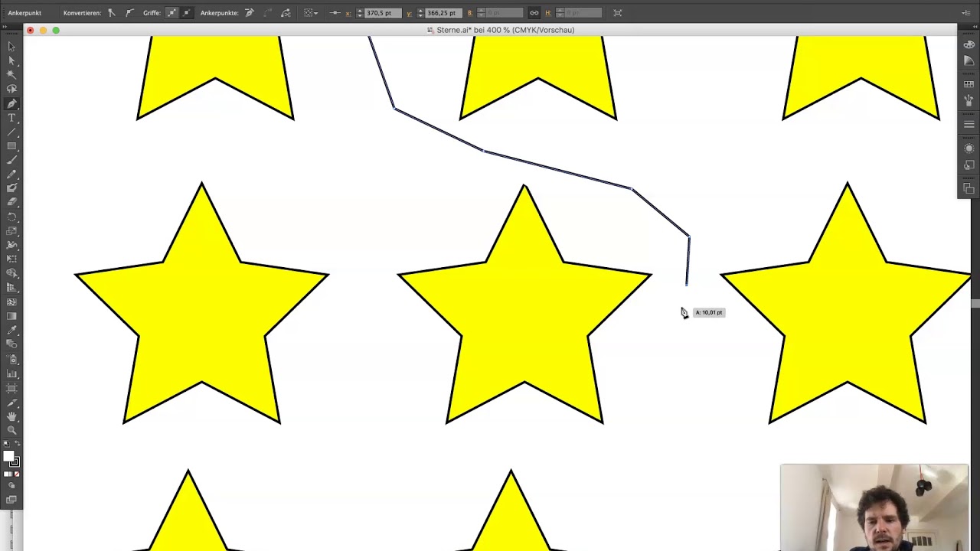Screen dimensions: 980x551
Task: Click the Y field showing 366,25 pt
Action: point(445,13)
